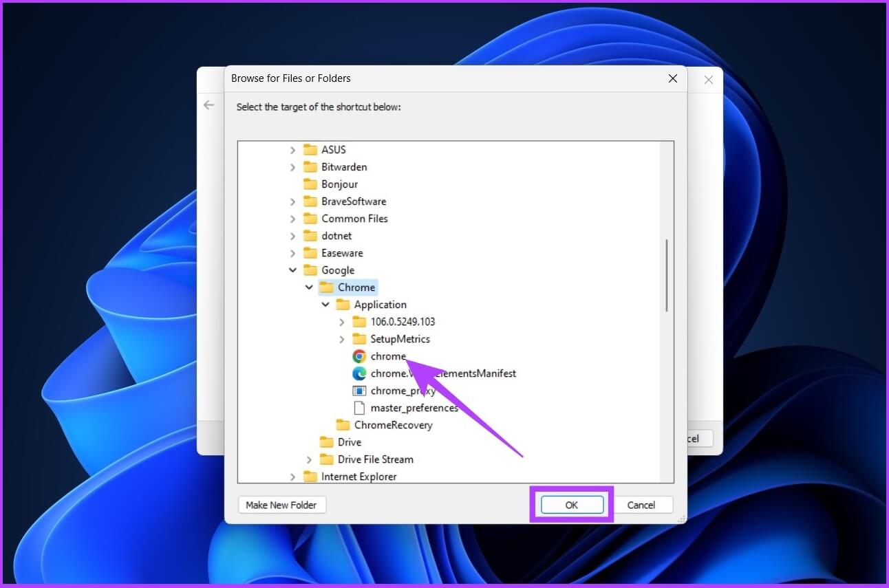
Task: Click the Google folder icon
Action: [x=310, y=270]
